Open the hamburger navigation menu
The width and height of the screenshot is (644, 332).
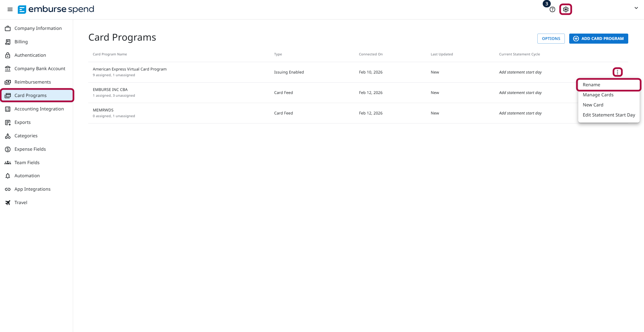coord(10,9)
